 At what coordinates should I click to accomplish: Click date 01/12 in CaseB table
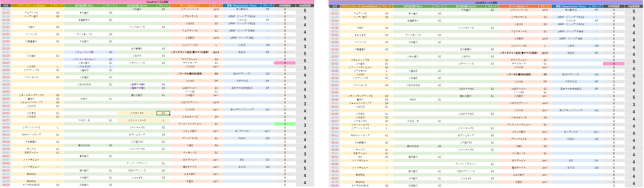335,13
